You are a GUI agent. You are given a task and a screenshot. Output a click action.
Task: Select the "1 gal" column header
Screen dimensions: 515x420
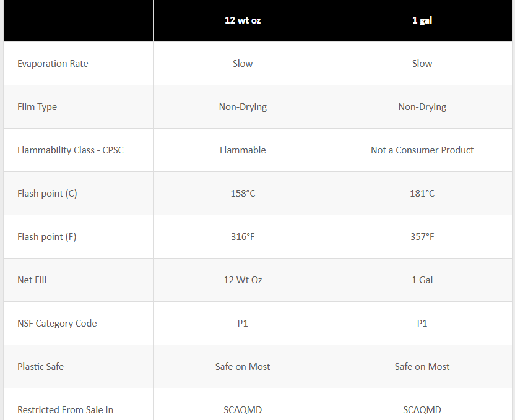(x=422, y=20)
